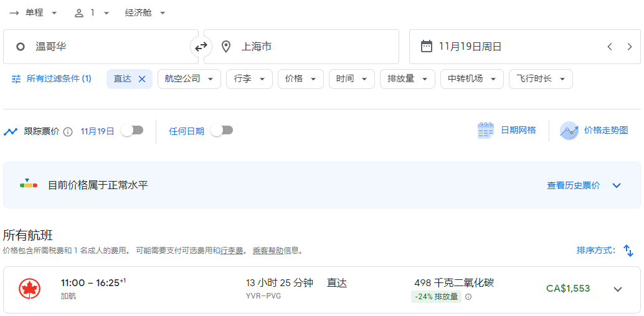The height and width of the screenshot is (316, 644).
Task: Click the info icon next to 跟踪票价
Action: coord(68,132)
